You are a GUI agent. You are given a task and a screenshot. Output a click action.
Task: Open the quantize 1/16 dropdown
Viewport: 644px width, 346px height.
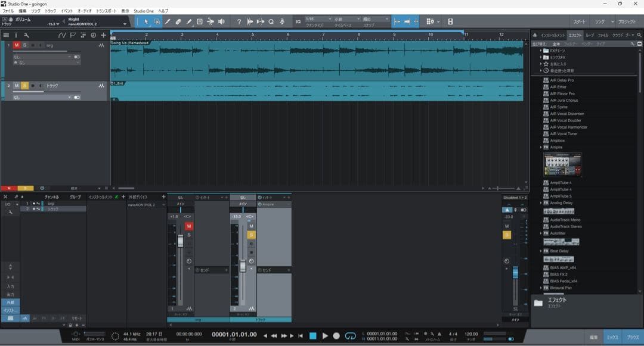tap(318, 19)
